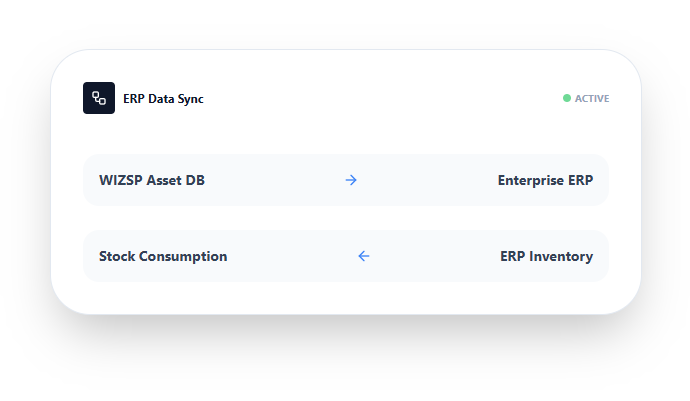Click the word Stock in the second row
The width and height of the screenshot is (690, 401).
coord(117,256)
